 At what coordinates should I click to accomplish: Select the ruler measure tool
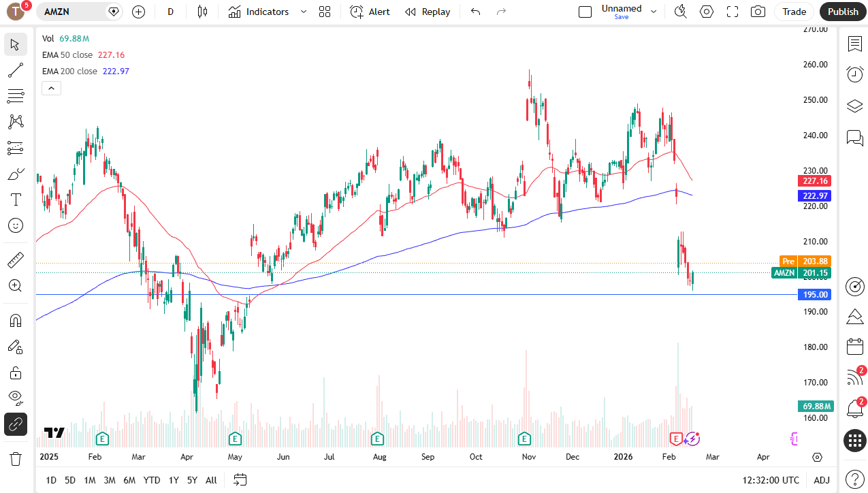[16, 259]
